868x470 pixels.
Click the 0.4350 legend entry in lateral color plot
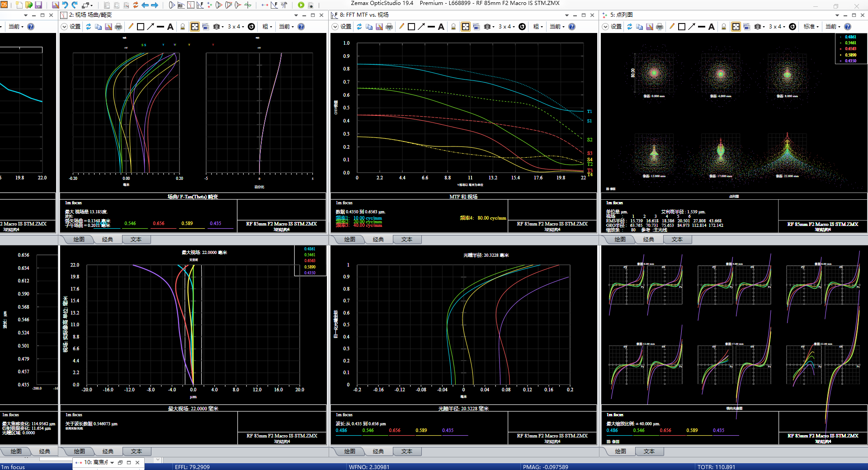(x=310, y=273)
